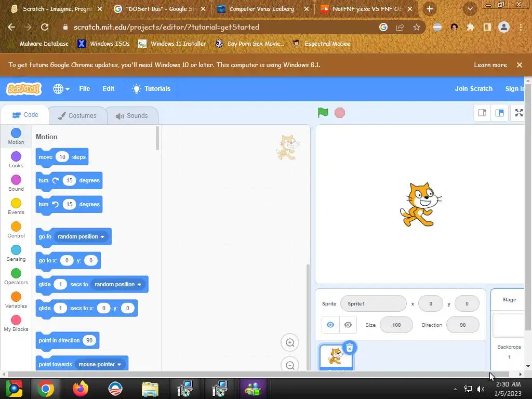
Task: Hide the sprite with crossed eye icon
Action: tap(348, 325)
